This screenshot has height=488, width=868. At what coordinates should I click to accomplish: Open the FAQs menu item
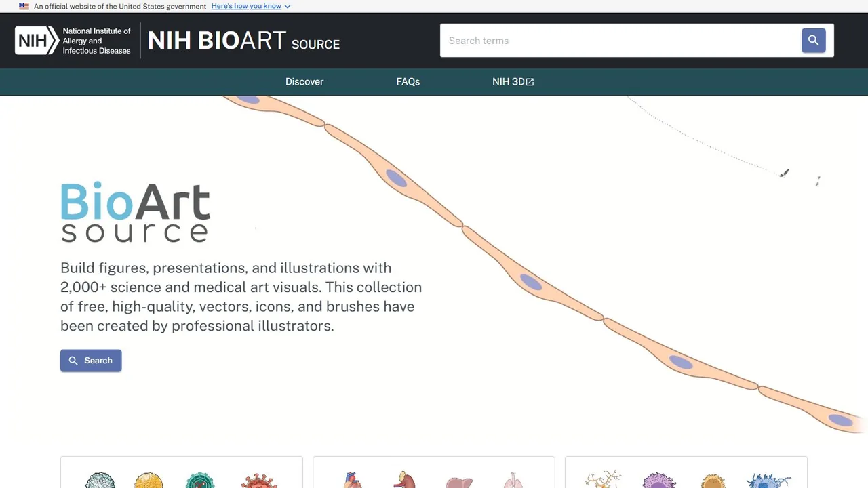click(x=408, y=81)
